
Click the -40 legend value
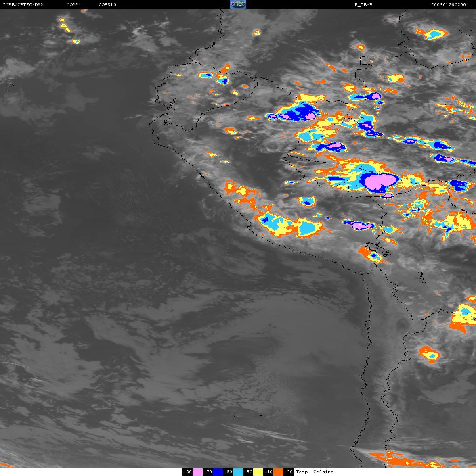(268, 472)
